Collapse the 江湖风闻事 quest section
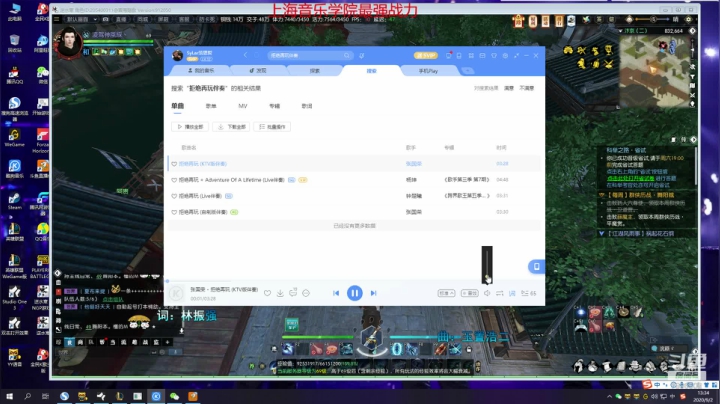The image size is (720, 404). [x=602, y=234]
